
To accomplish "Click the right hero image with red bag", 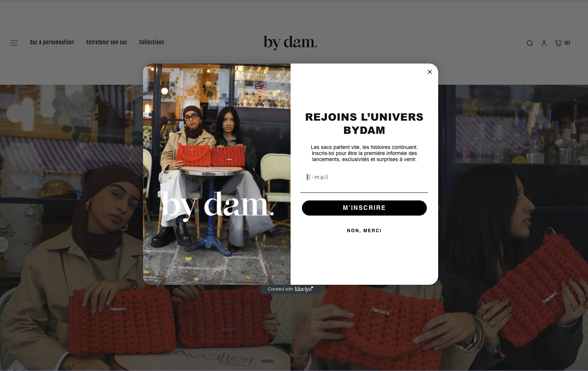I will (513, 227).
